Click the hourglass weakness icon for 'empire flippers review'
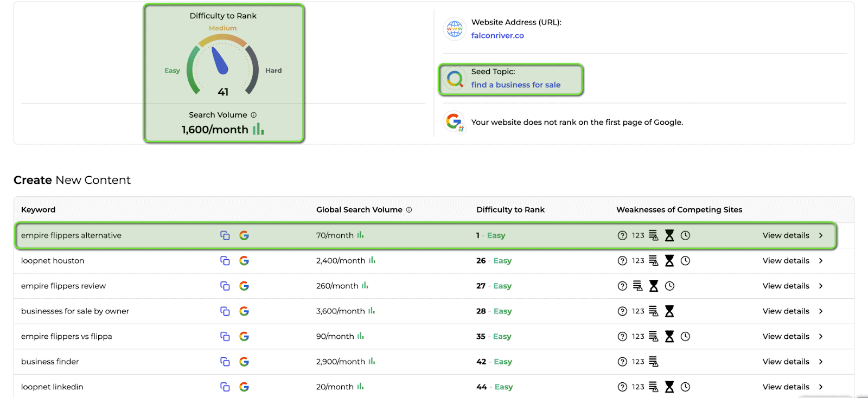 click(654, 286)
